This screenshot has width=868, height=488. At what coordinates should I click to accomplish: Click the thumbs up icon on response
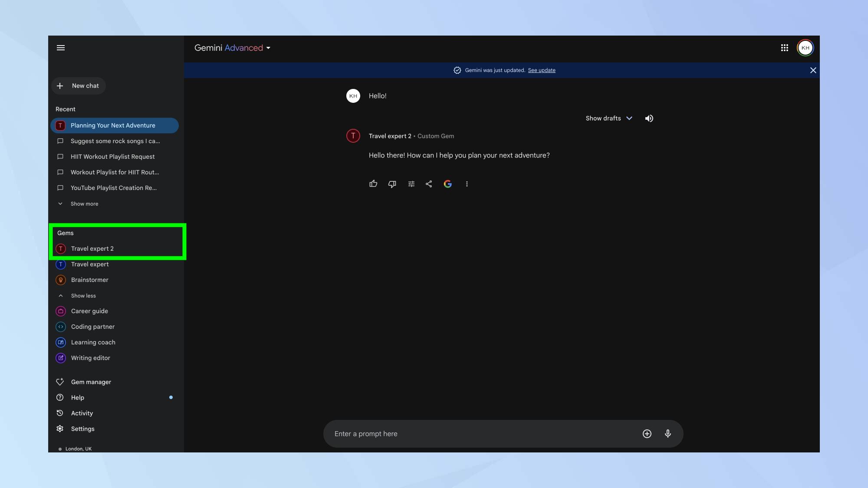click(x=373, y=183)
